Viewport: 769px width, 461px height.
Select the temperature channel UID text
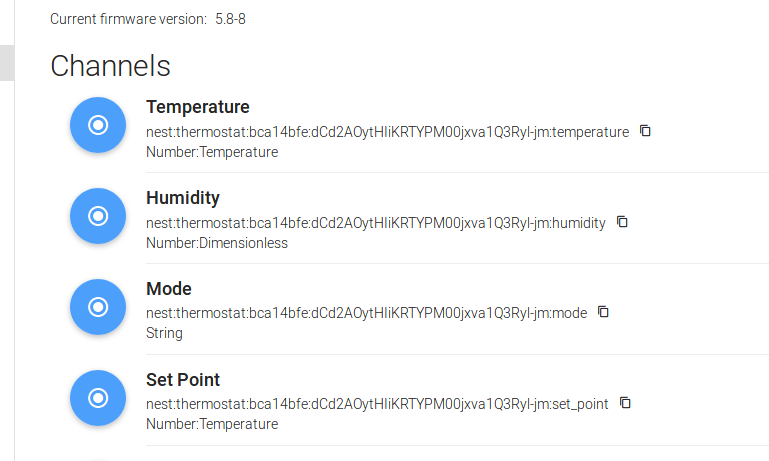point(387,132)
